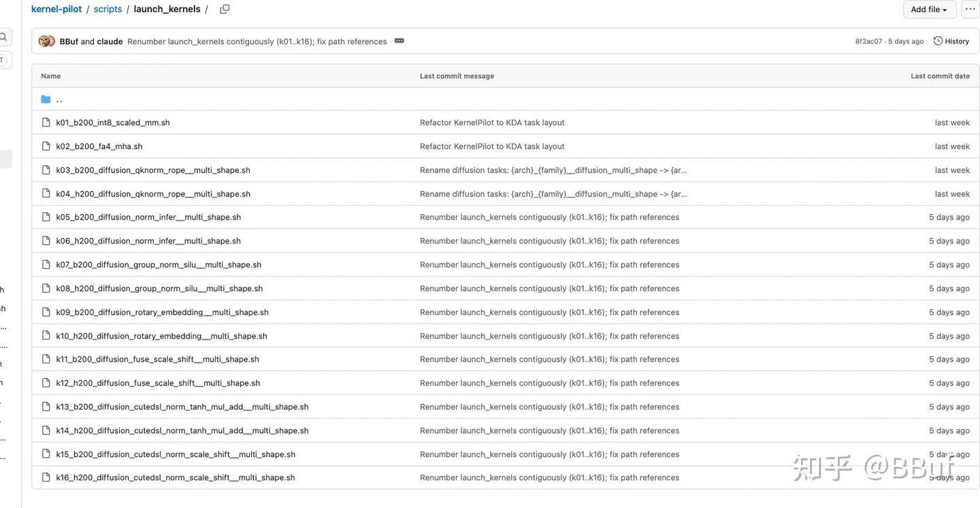Click the search magnifier icon at left

pos(3,37)
